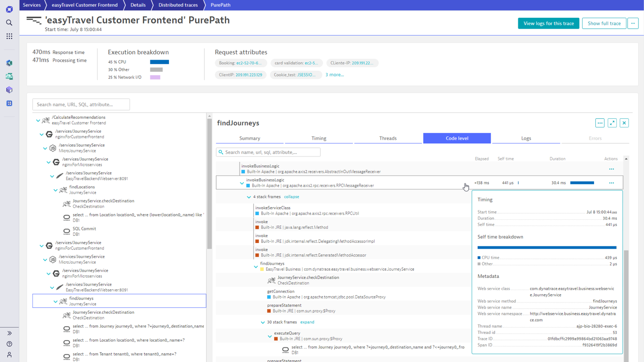Focus the trace tree search field

coord(81,105)
